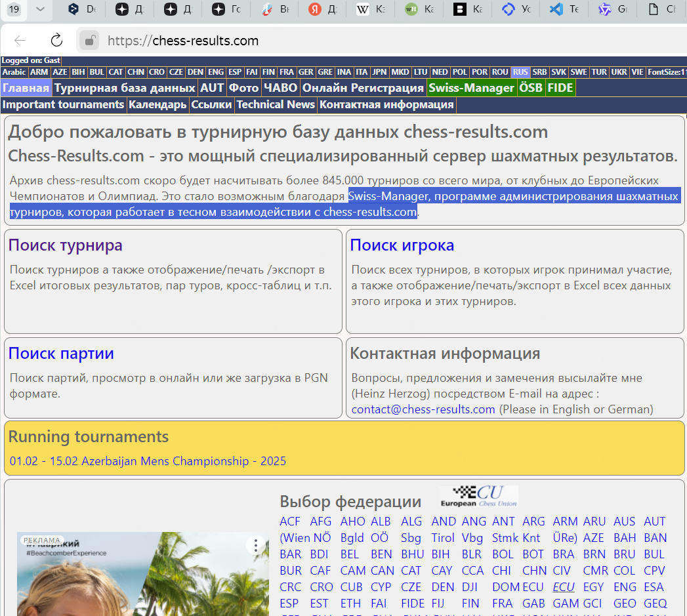This screenshot has height=616, width=687.
Task: Switch to the black B icon tab
Action: (459, 9)
